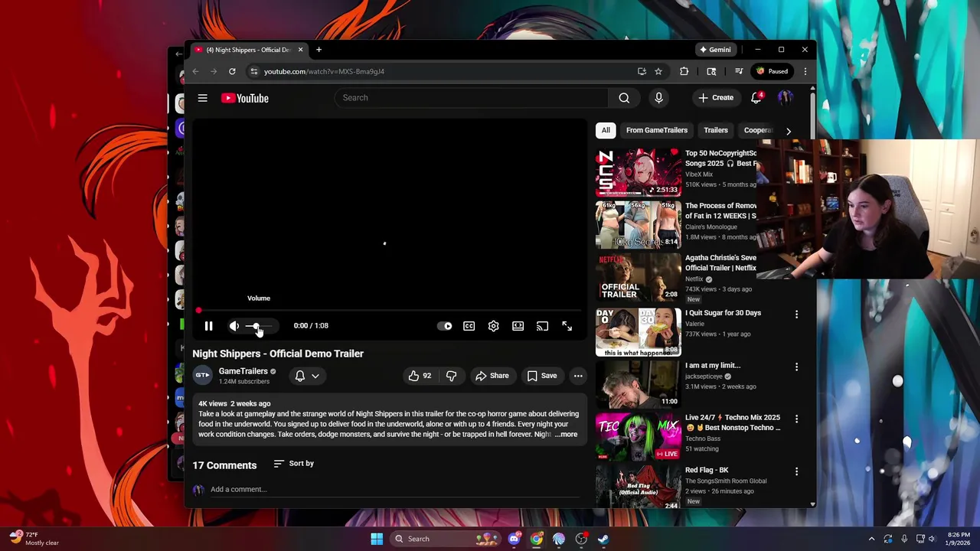Open the GameTrailers channel name link

tap(243, 371)
